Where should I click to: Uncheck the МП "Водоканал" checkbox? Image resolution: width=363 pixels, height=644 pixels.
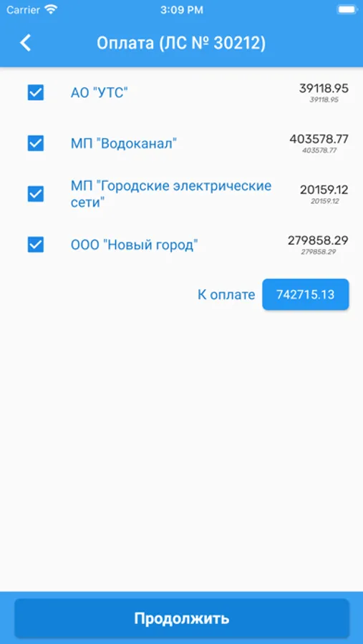[36, 143]
